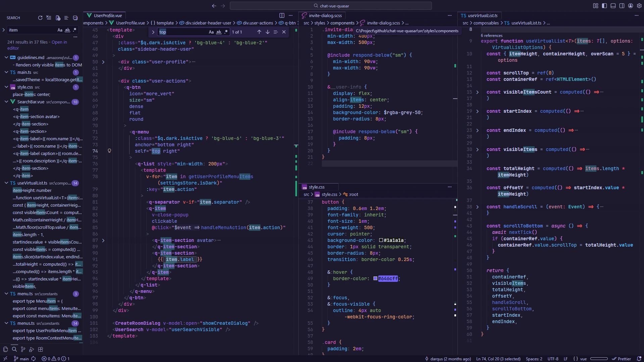Unfold visibleItemsCount at line 15
This screenshot has width=644, height=362.
pyautogui.click(x=477, y=92)
